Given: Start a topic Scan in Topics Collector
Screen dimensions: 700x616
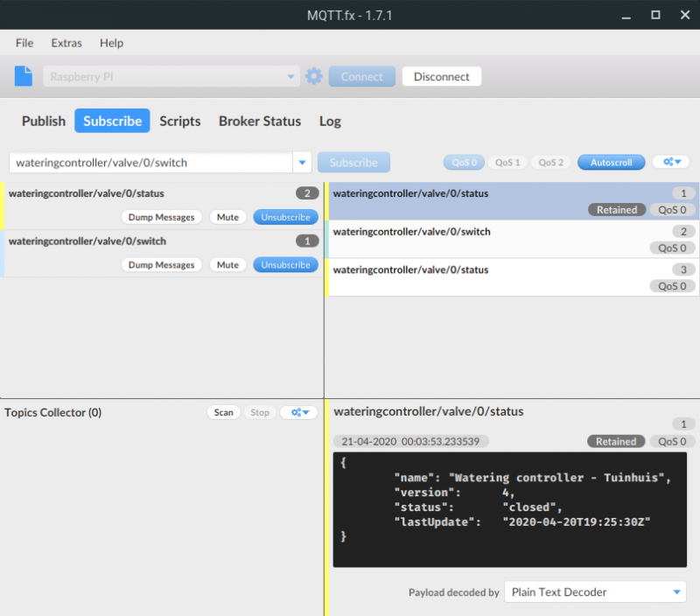Looking at the screenshot, I should (x=223, y=412).
